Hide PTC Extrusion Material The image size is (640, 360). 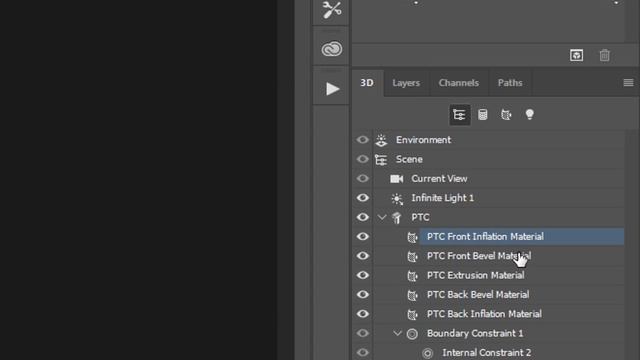point(362,275)
